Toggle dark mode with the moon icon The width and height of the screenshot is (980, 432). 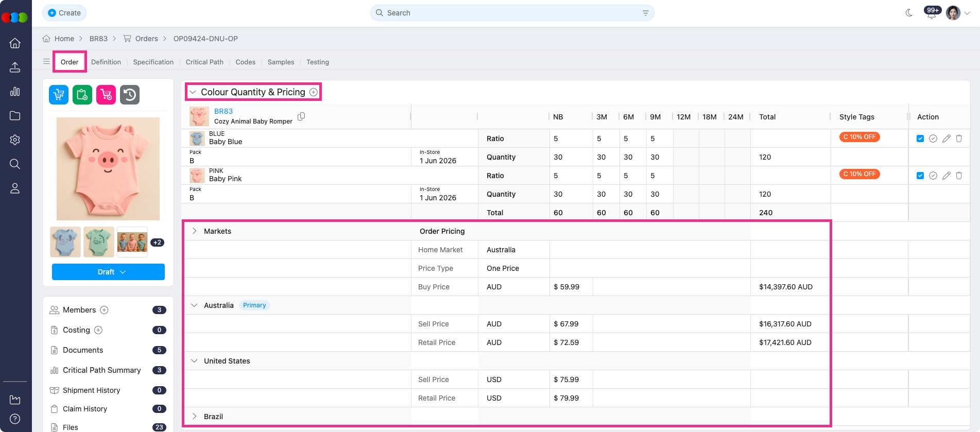[909, 13]
